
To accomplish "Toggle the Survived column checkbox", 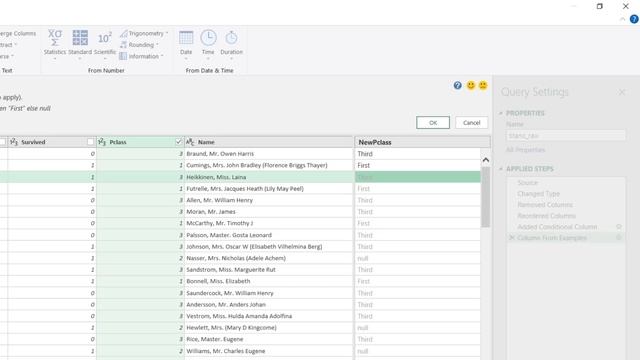I will tap(90, 142).
